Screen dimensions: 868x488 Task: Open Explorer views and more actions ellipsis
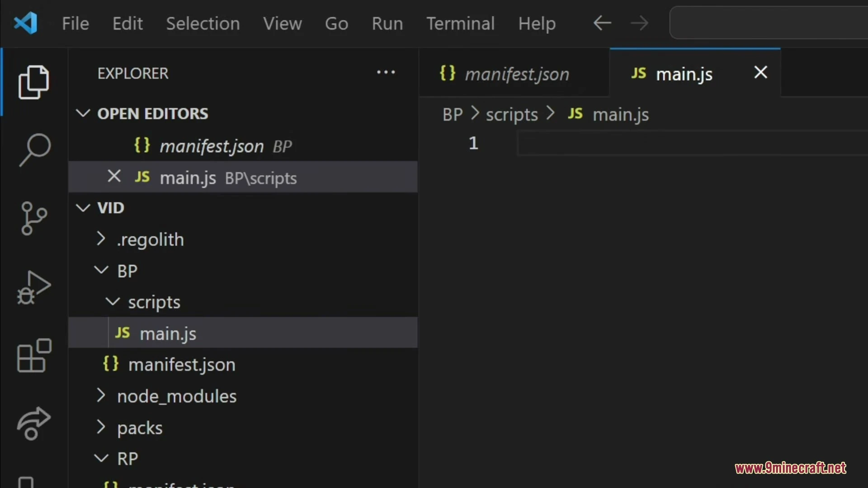pos(386,72)
